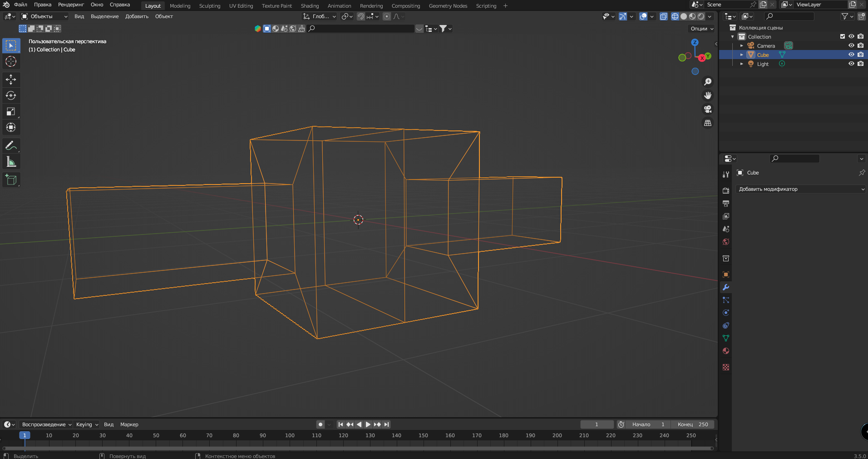The image size is (868, 459).
Task: Open the Рендеринг menu
Action: pos(71,5)
